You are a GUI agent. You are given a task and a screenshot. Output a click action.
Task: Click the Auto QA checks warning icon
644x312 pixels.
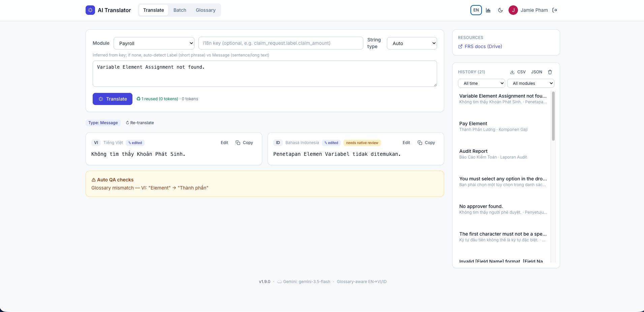coord(94,180)
